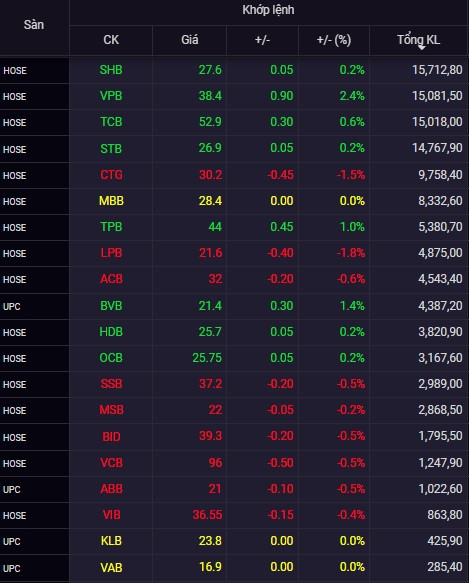
Task: Click the +/- column header
Action: (x=262, y=40)
